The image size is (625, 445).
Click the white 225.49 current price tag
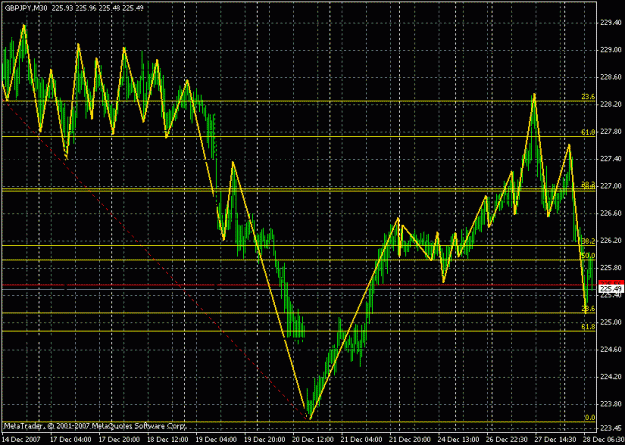[x=611, y=289]
